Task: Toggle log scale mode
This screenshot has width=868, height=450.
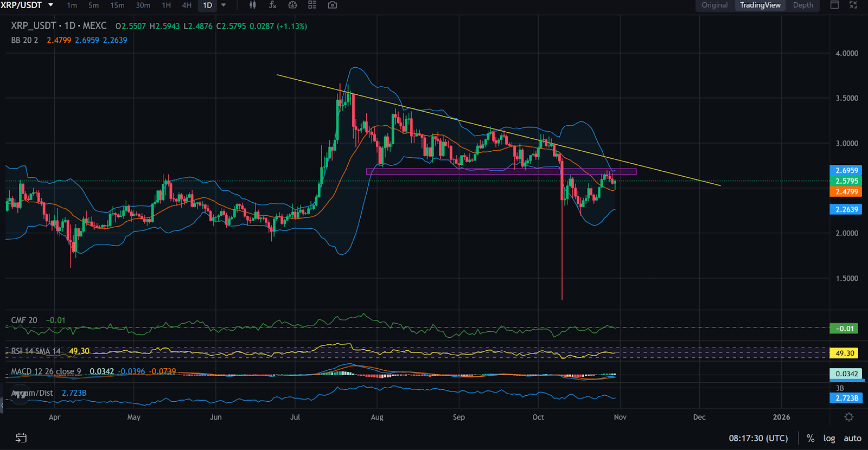Action: click(829, 438)
